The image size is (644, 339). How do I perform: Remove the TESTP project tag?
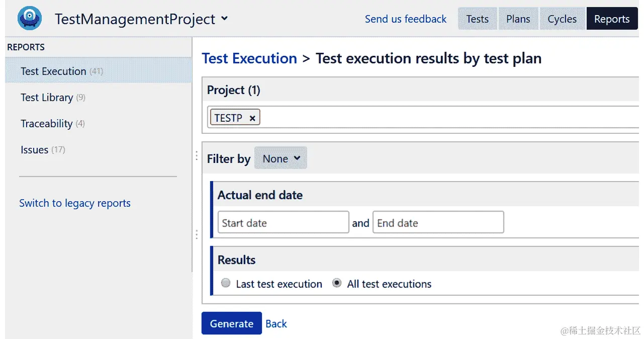point(252,118)
